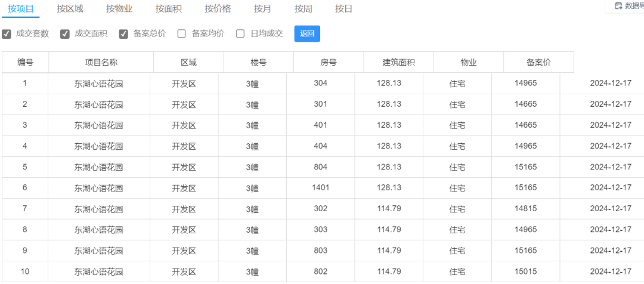Click date 2024-12-17 in row 4
This screenshot has height=284, width=644.
click(611, 146)
